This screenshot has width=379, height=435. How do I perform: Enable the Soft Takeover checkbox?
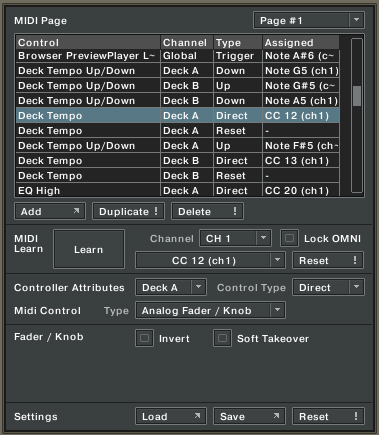222,338
